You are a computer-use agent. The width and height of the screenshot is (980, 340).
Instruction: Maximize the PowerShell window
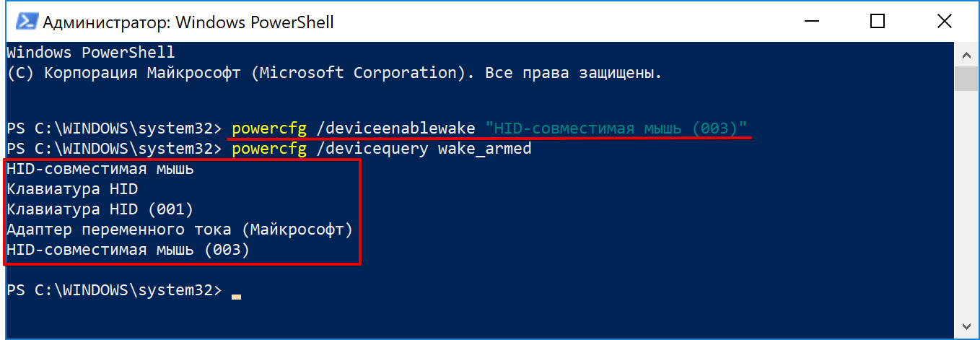(x=877, y=22)
